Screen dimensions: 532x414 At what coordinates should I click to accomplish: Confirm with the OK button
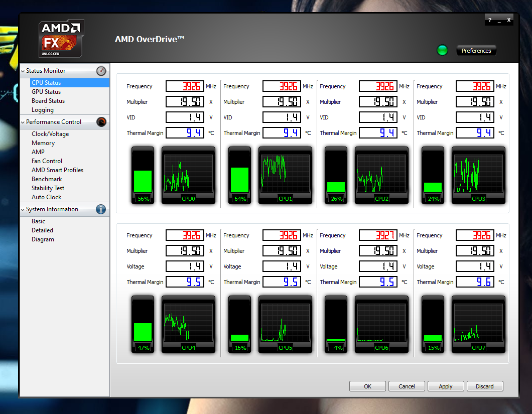tap(367, 386)
